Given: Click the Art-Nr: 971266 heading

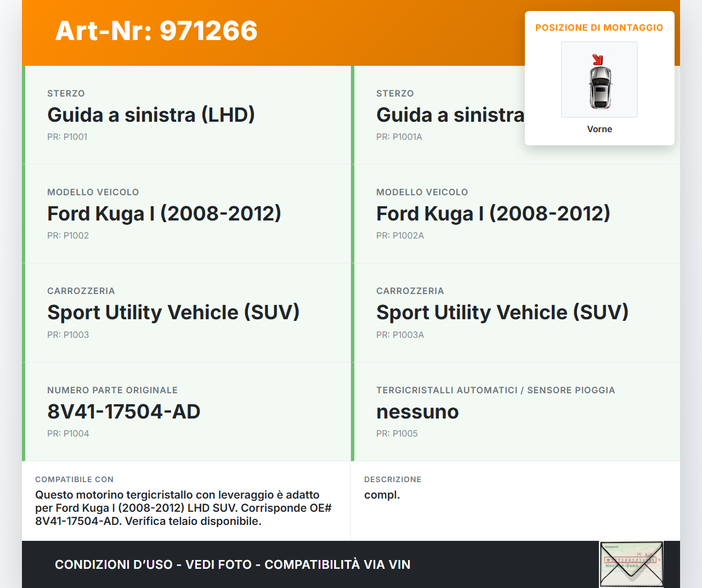Looking at the screenshot, I should point(156,31).
